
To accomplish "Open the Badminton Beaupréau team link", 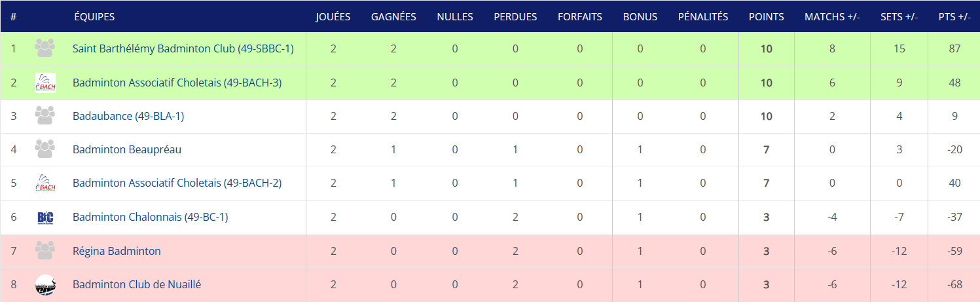I will (x=127, y=149).
